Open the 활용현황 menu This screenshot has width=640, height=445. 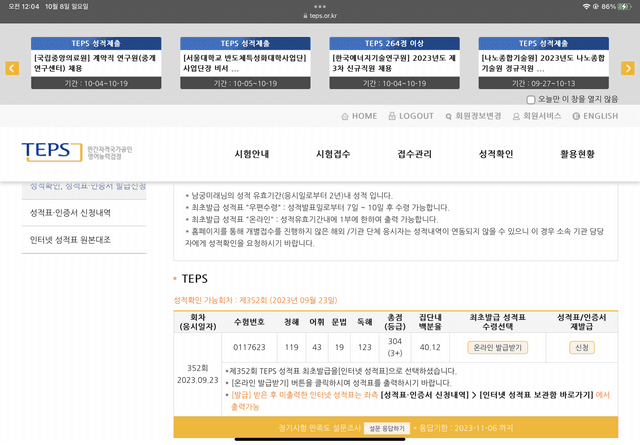click(577, 154)
